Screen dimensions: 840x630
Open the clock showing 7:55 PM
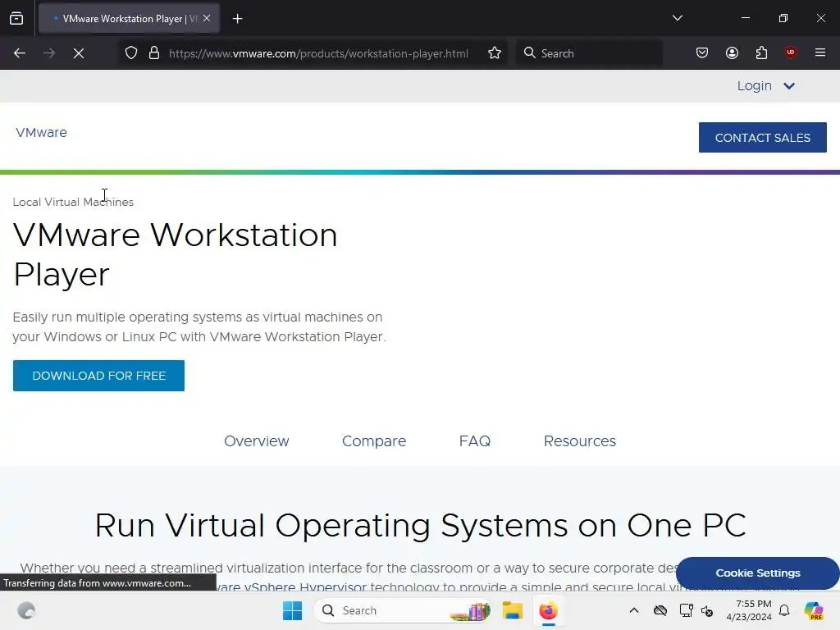[749, 610]
